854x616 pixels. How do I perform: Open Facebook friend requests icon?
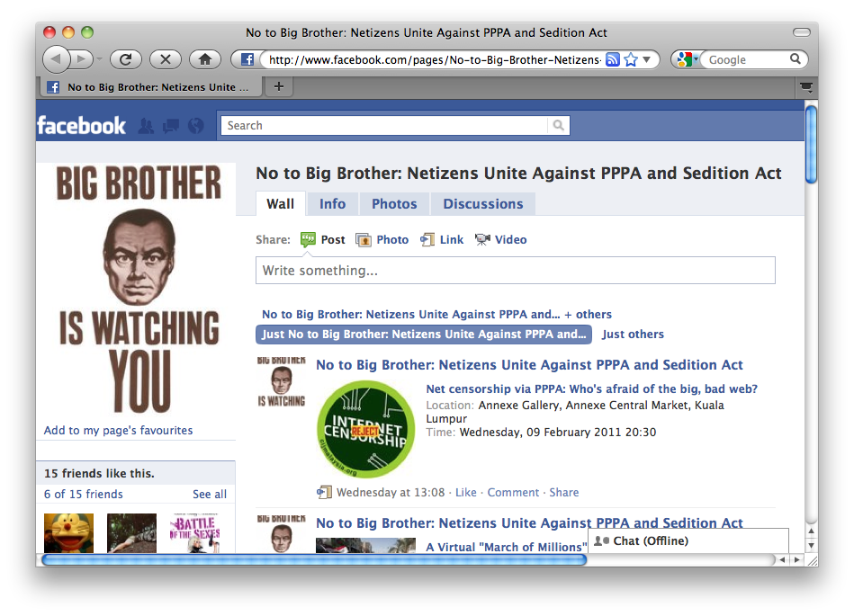point(146,126)
